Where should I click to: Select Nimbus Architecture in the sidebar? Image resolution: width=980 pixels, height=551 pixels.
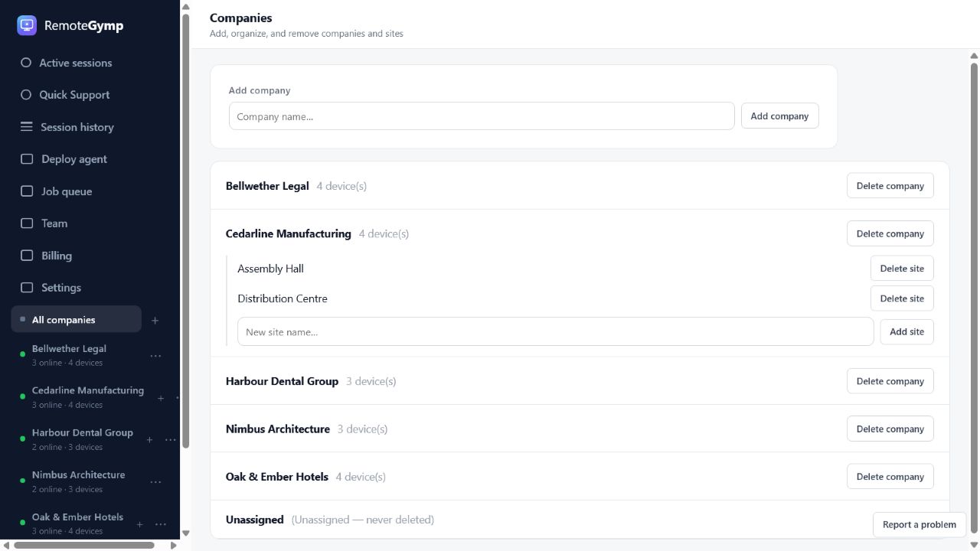pos(77,481)
